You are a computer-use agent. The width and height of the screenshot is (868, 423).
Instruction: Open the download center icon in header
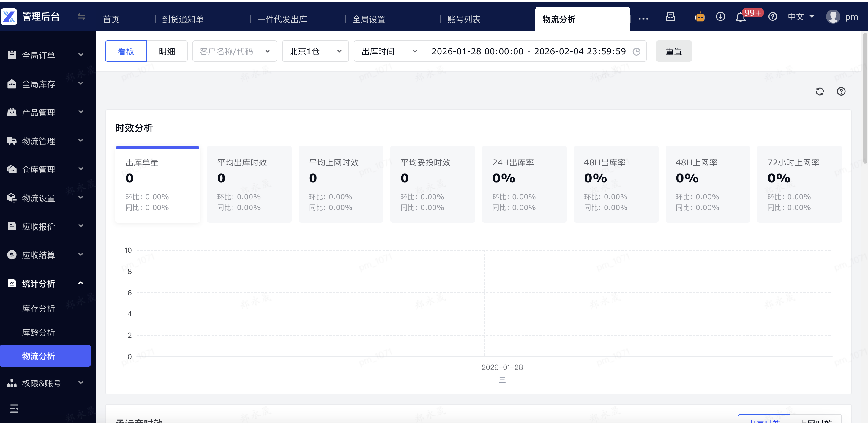click(720, 17)
